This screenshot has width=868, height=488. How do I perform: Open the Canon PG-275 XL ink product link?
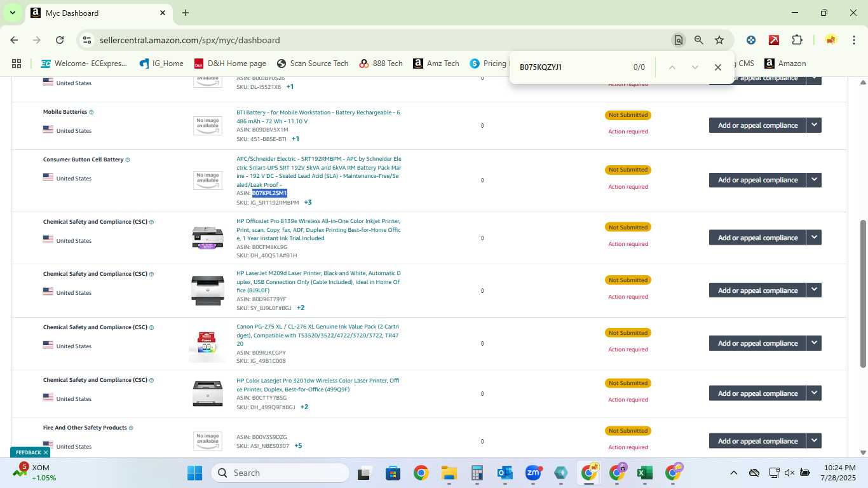(x=318, y=335)
